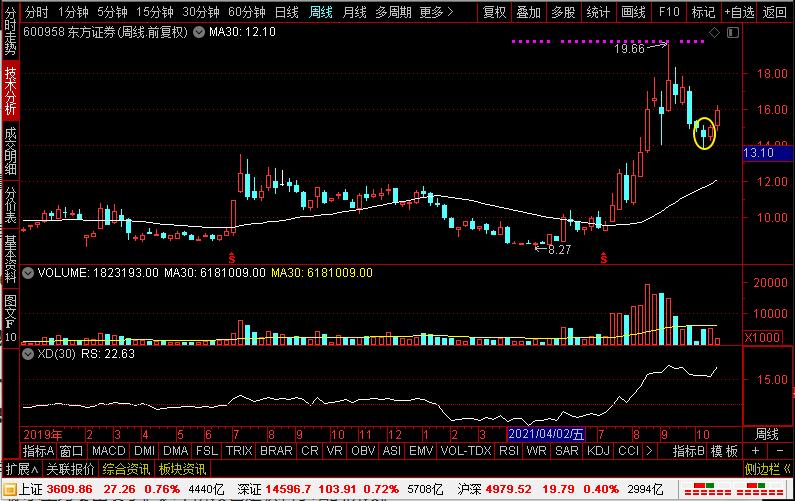Click the 多股 multi-stock button

[x=563, y=12]
